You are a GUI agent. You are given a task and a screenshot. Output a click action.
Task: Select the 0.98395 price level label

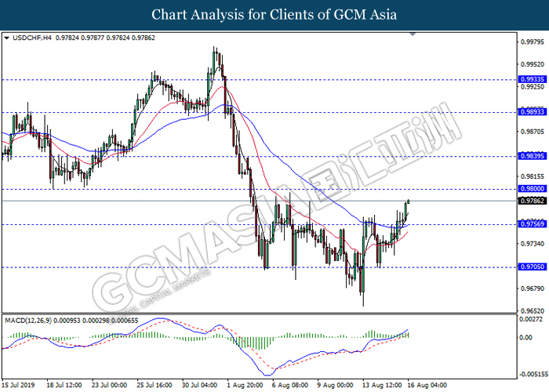pyautogui.click(x=533, y=156)
